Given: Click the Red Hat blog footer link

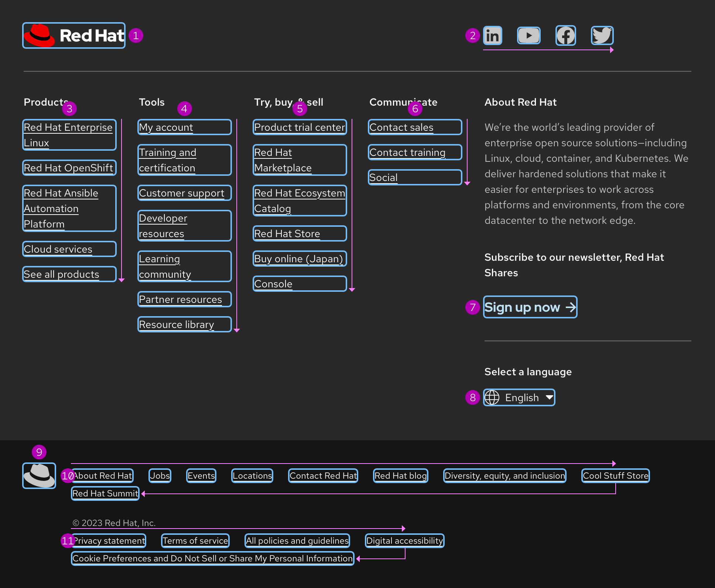Looking at the screenshot, I should tap(401, 475).
